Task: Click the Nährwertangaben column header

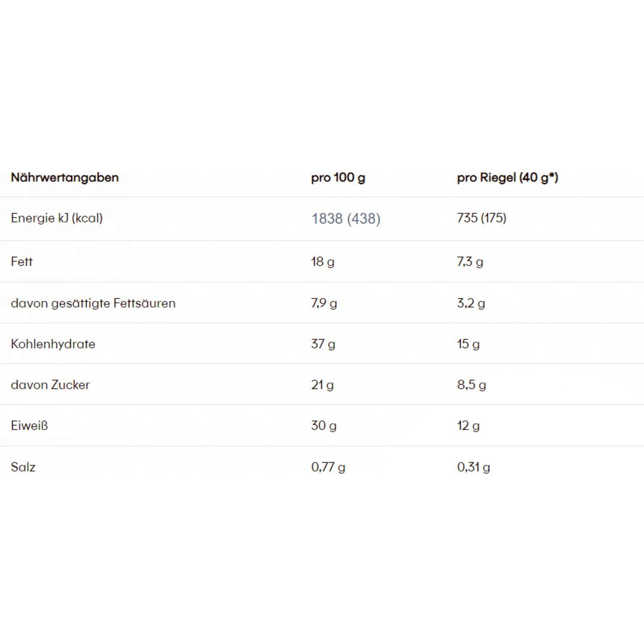Action: tap(64, 177)
